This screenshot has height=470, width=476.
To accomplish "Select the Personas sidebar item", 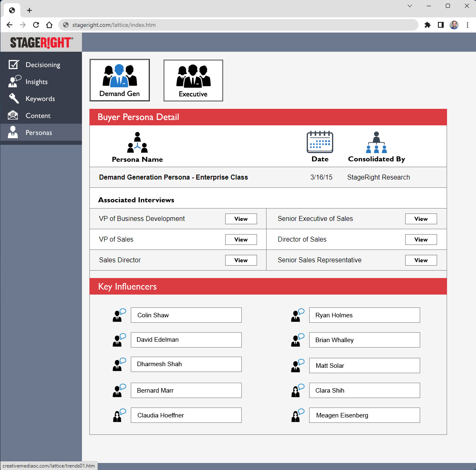I will (41, 132).
